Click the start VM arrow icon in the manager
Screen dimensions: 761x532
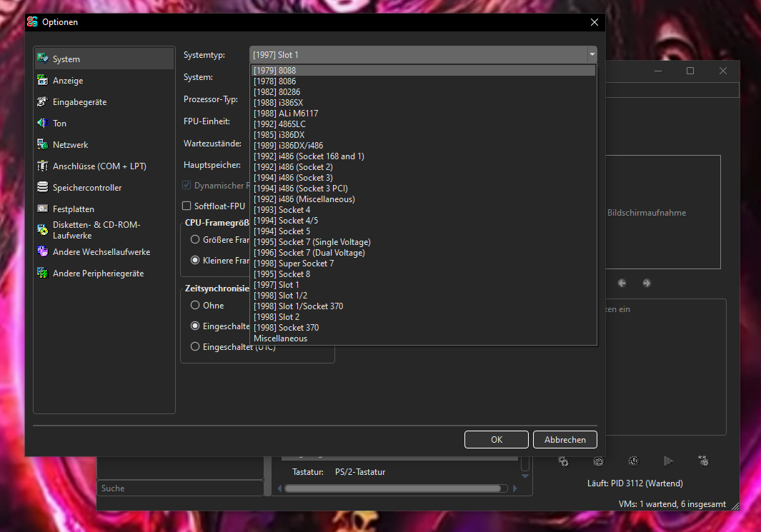(668, 461)
